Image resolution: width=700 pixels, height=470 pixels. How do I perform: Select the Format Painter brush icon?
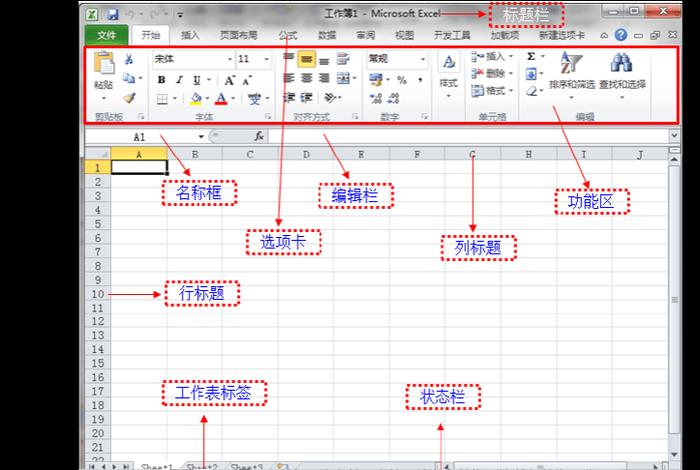click(x=129, y=98)
